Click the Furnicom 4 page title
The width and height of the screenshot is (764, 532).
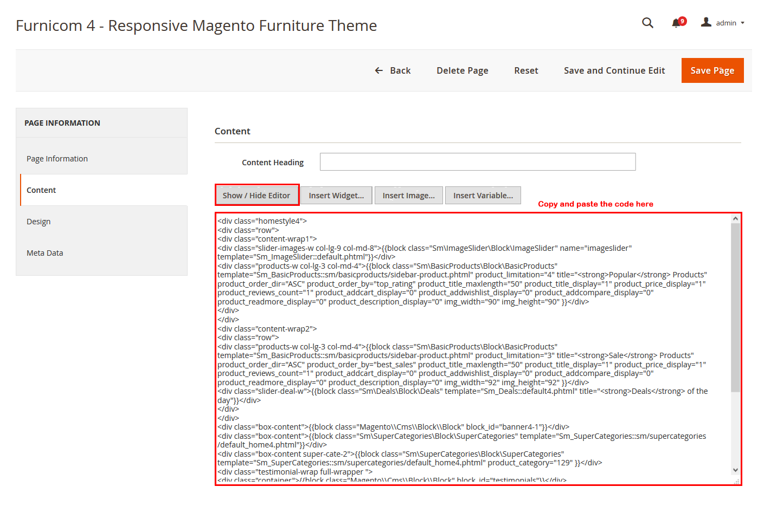click(x=196, y=25)
